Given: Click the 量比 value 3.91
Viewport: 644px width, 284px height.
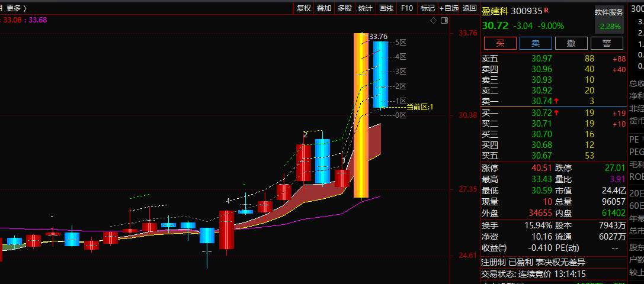Looking at the screenshot, I should 618,179.
